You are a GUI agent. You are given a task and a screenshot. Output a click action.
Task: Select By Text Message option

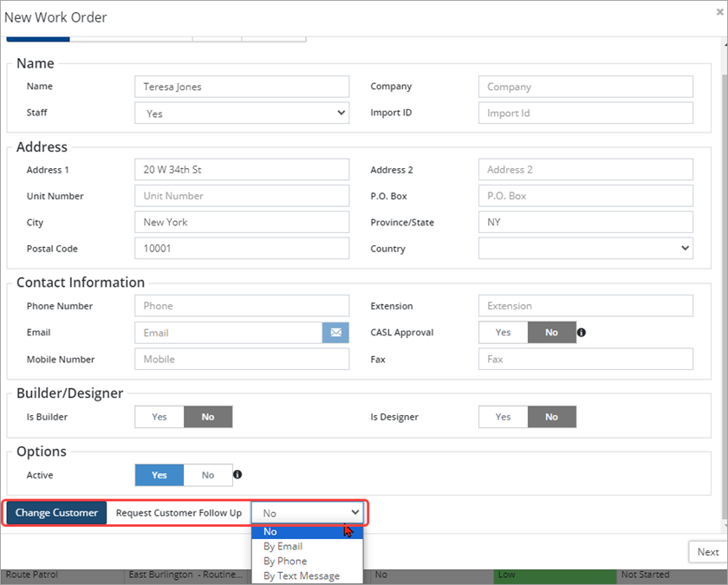click(x=302, y=576)
